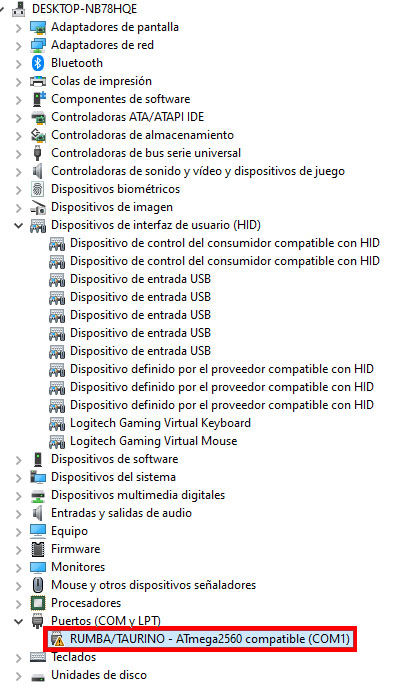
Task: Click the Controladoras de bus serie universal USB icon
Action: tap(38, 153)
